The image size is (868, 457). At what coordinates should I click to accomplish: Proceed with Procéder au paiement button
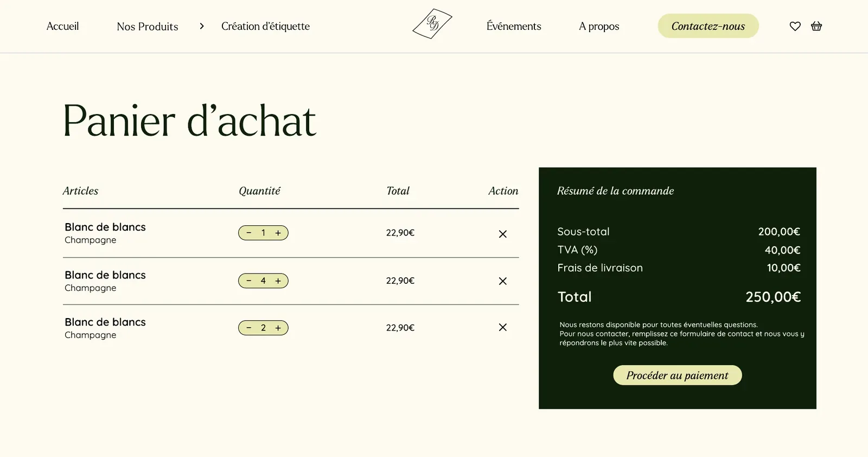[x=678, y=375]
